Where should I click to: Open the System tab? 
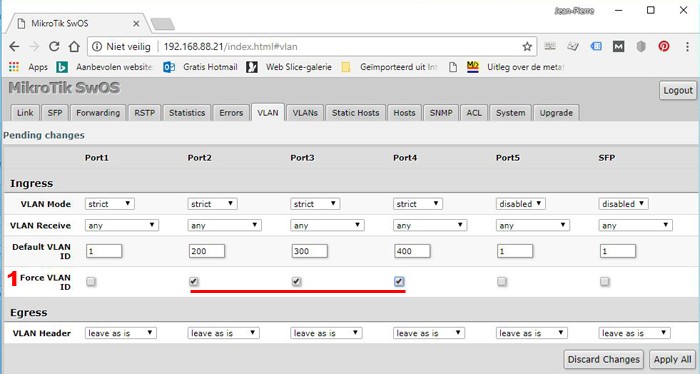(x=510, y=113)
